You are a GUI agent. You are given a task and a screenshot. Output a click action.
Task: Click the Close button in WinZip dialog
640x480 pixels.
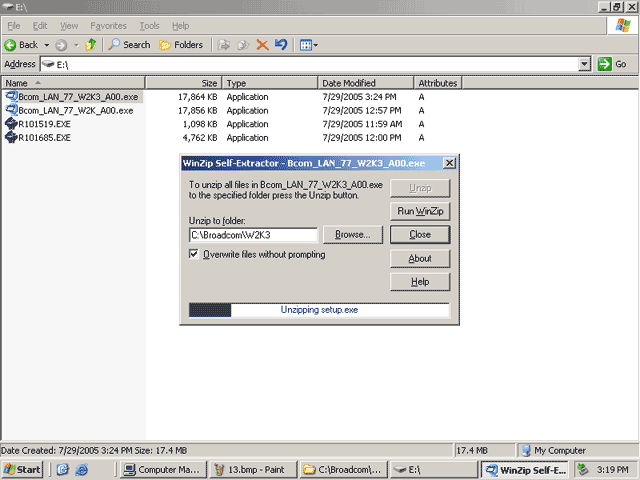420,235
